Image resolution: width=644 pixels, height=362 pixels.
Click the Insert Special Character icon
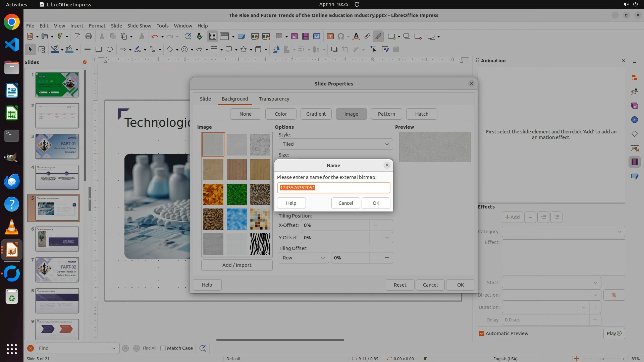[x=341, y=37]
